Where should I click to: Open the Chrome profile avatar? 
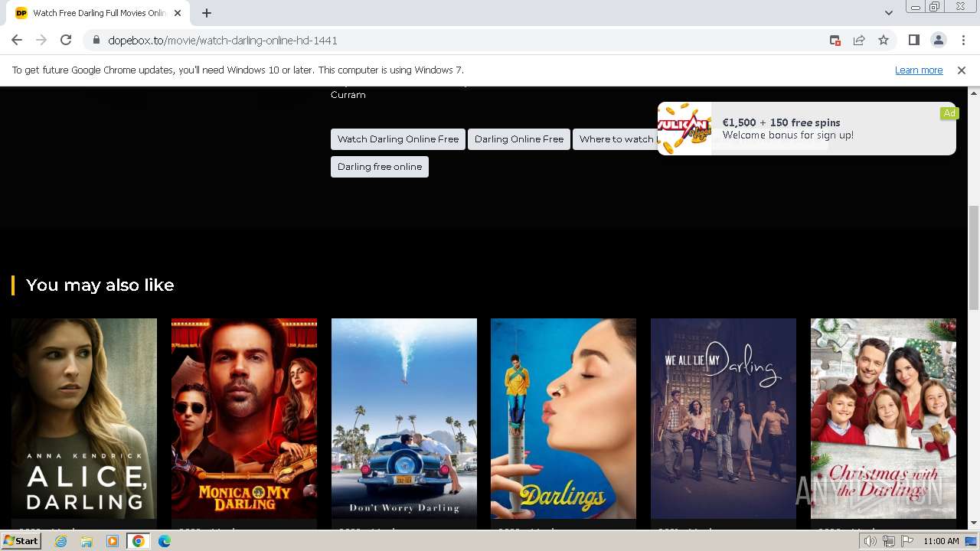[x=938, y=41]
